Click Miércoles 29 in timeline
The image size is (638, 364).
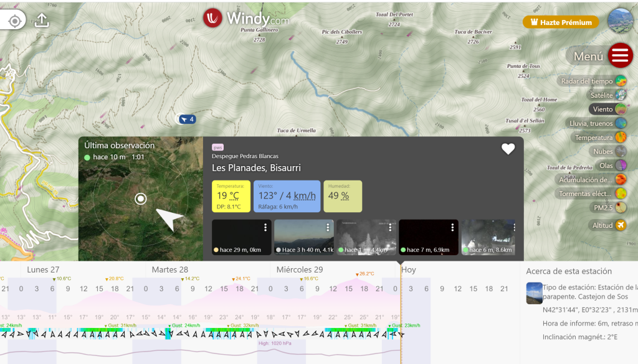pos(300,270)
